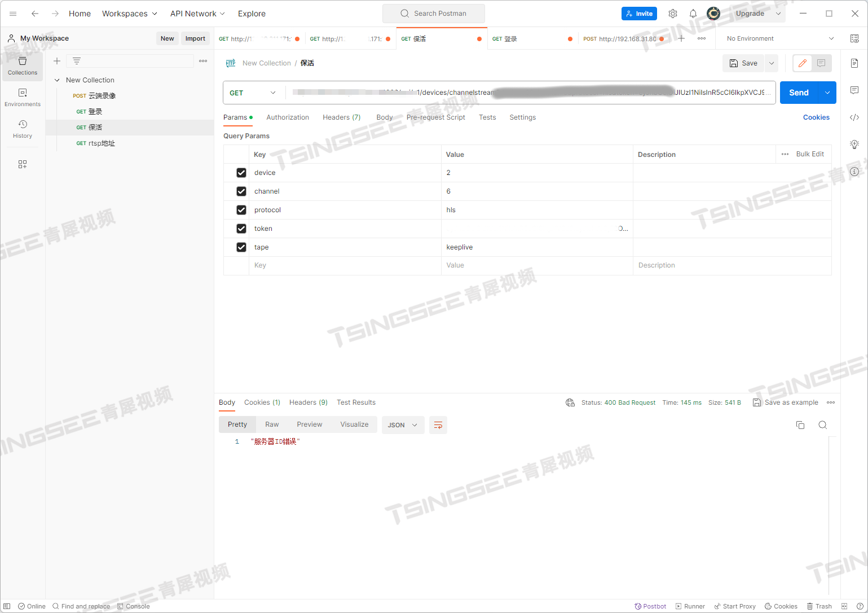Click Save as example
Screen dimensions: 868x613
(786, 402)
